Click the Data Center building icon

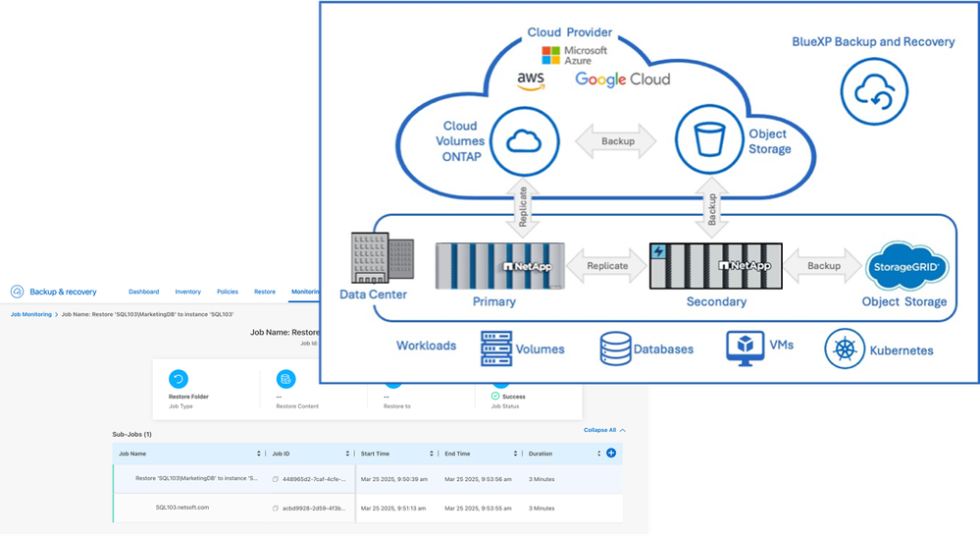pyautogui.click(x=382, y=257)
